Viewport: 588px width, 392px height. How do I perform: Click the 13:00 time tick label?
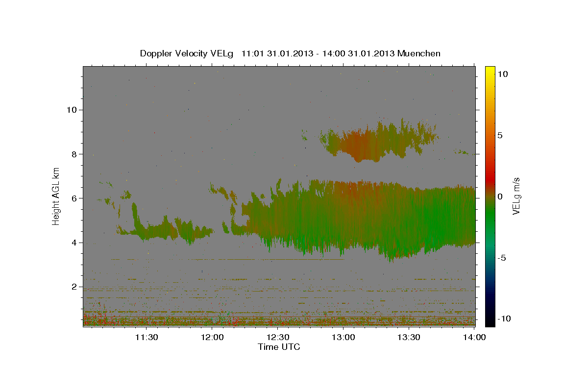[343, 338]
